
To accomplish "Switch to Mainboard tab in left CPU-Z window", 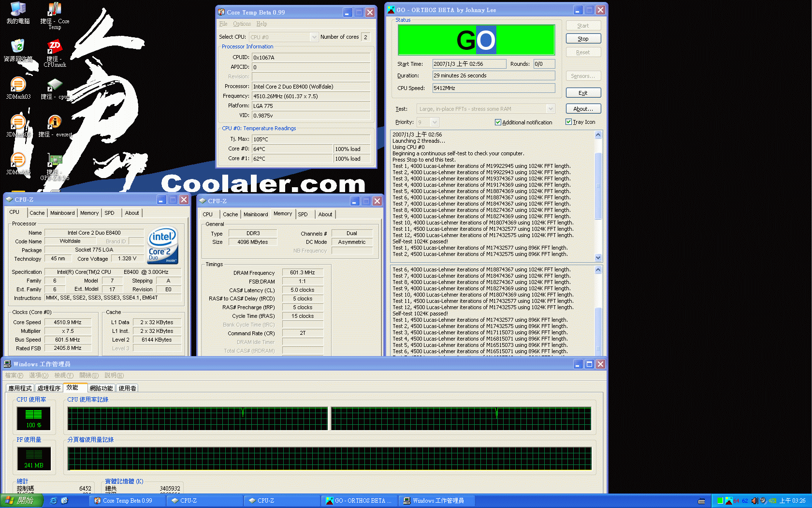I will [x=62, y=213].
